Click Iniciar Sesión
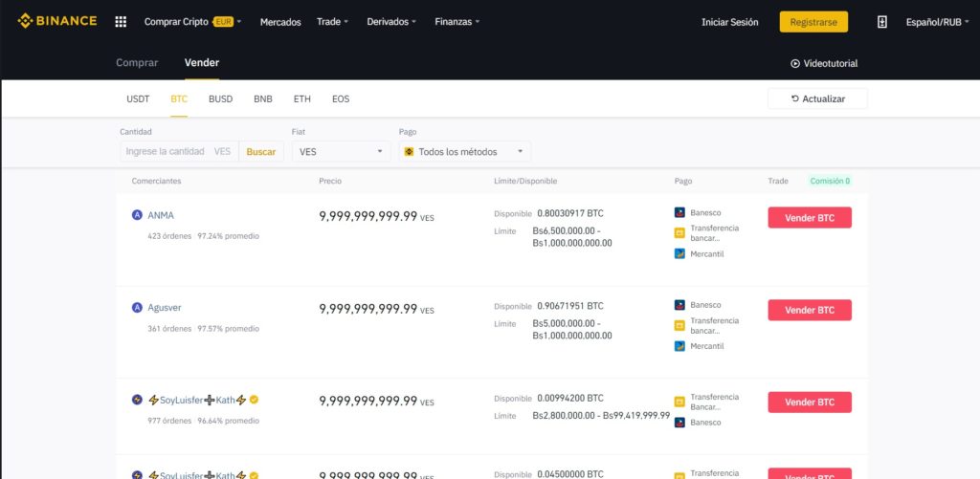The width and height of the screenshot is (980, 479). tap(730, 22)
